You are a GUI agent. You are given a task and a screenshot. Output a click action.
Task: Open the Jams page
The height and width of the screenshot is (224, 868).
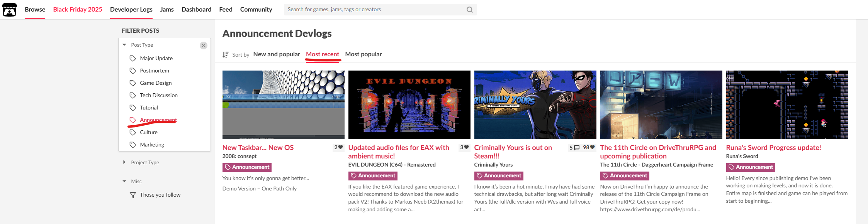pyautogui.click(x=167, y=9)
